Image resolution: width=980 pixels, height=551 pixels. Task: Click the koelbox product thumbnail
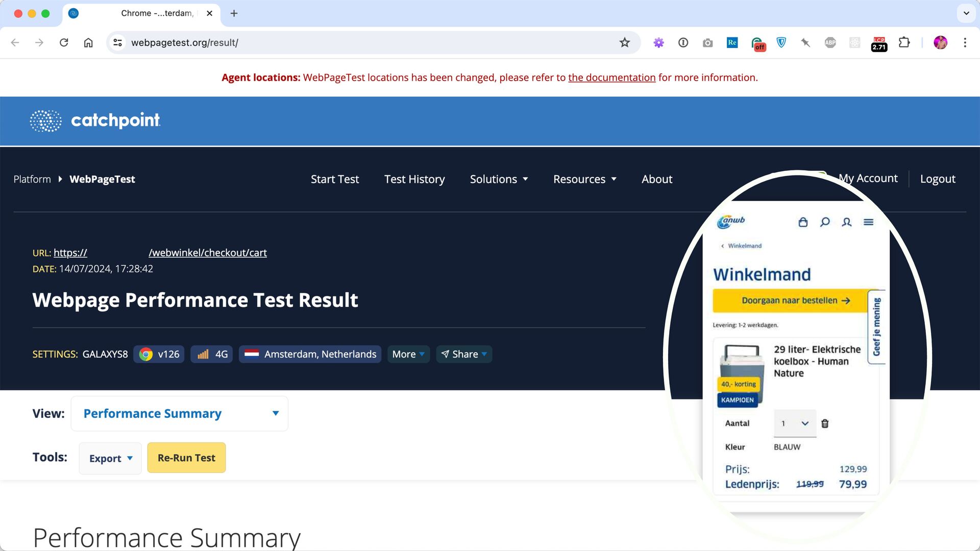click(740, 375)
